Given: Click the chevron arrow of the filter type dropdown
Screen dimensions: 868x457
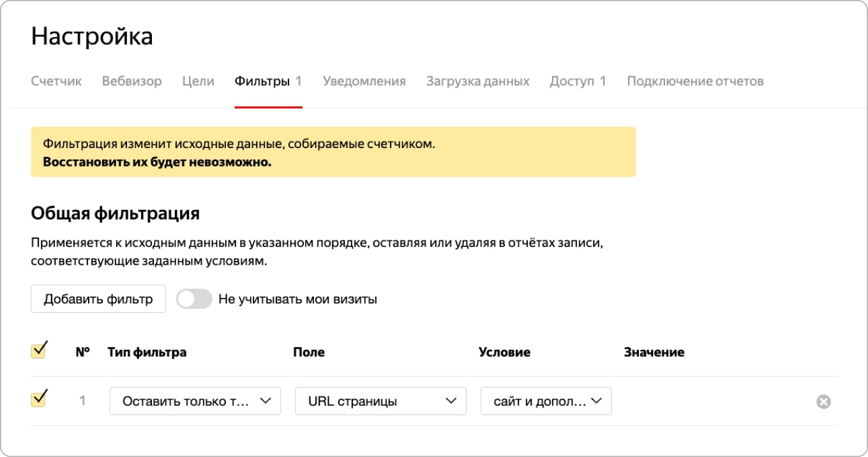Looking at the screenshot, I should [266, 401].
